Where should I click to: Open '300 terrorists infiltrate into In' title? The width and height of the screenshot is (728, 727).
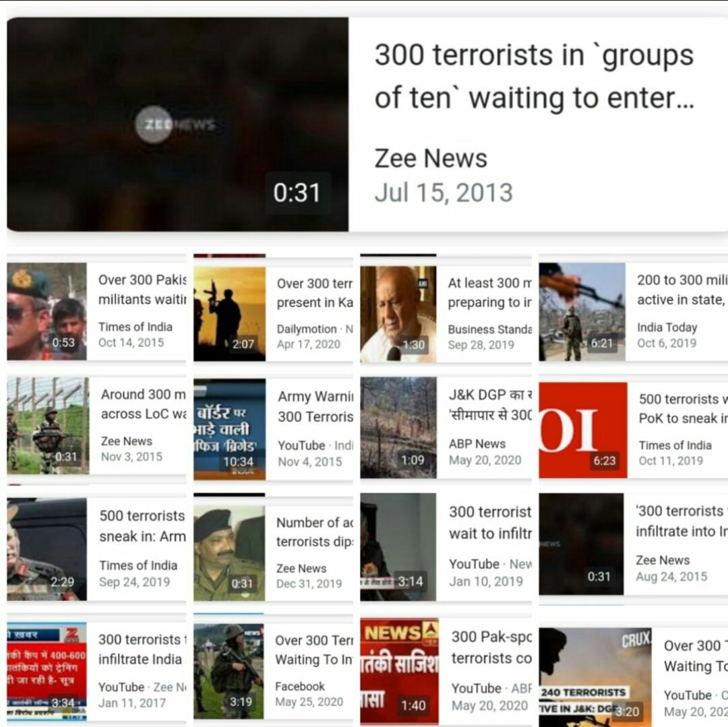[x=681, y=521]
